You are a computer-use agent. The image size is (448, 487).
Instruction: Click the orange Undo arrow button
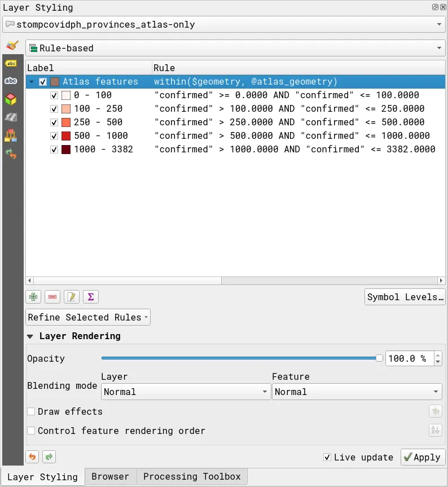[33, 457]
